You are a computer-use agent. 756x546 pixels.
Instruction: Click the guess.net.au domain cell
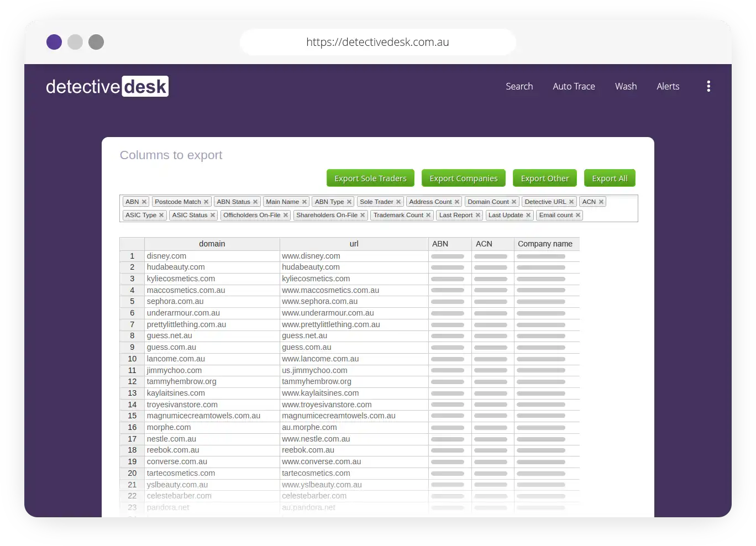pos(212,336)
